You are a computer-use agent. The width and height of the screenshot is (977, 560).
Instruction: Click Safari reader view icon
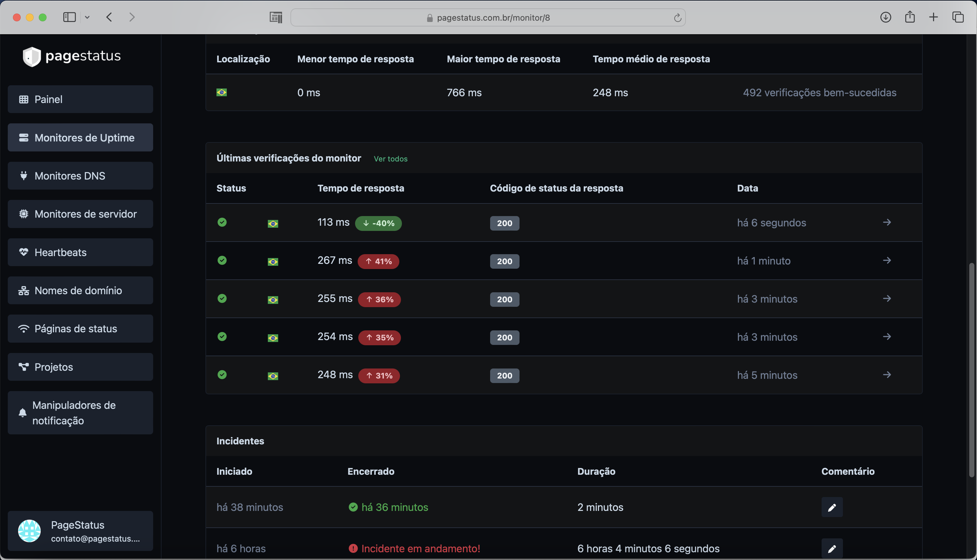point(276,17)
